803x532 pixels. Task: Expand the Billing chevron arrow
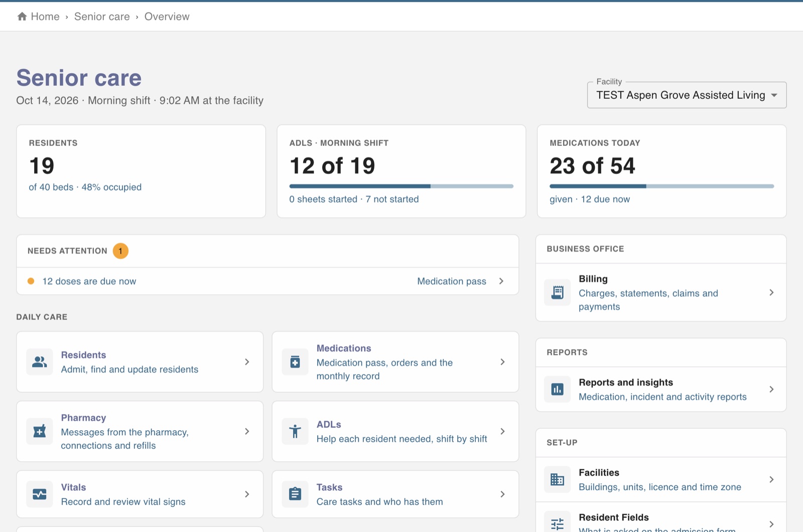(x=771, y=292)
